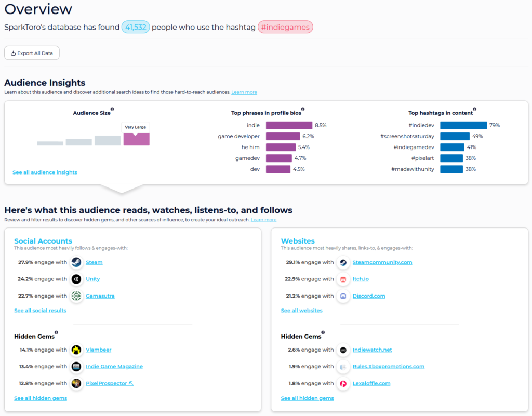Open See all social results
532x416 pixels.
pyautogui.click(x=40, y=310)
